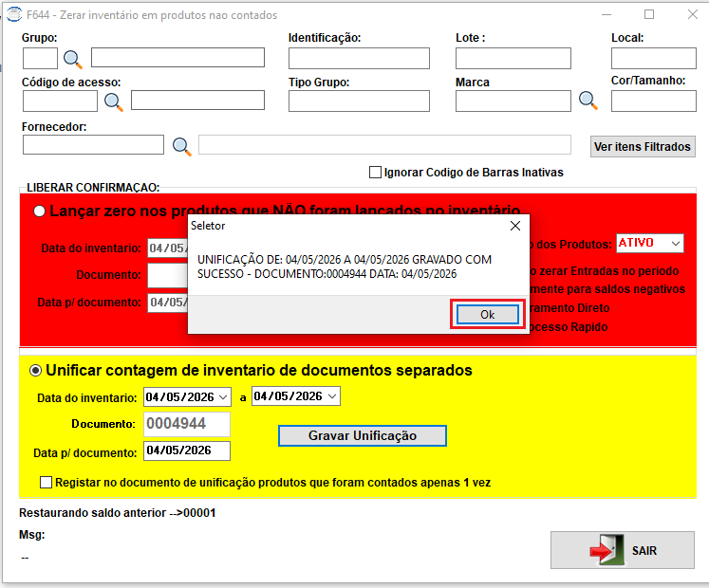Screen dimensions: 709x588
Task: Click the Ver itens Filtrados button
Action: pos(642,146)
